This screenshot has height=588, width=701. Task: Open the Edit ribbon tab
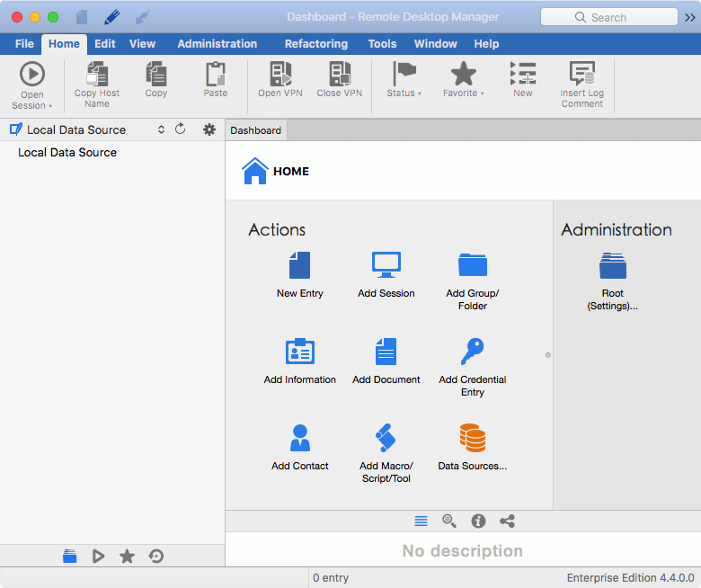tap(104, 44)
